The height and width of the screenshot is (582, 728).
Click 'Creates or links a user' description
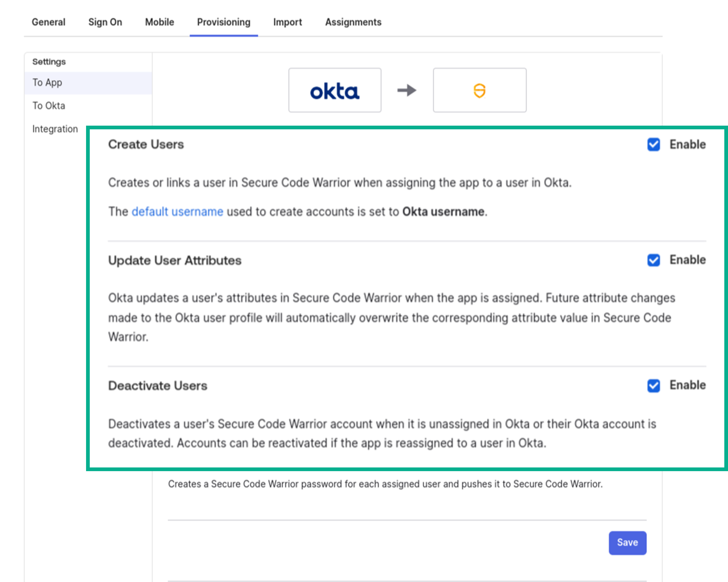[340, 183]
